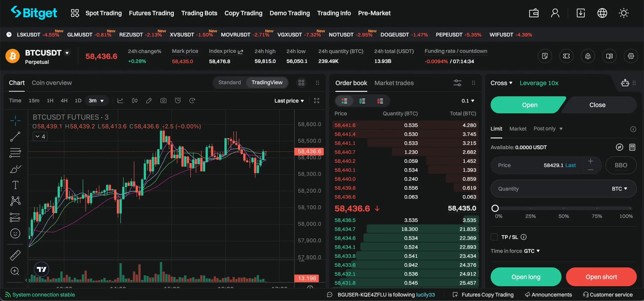
Task: Show asks only order book view
Action: [380, 101]
